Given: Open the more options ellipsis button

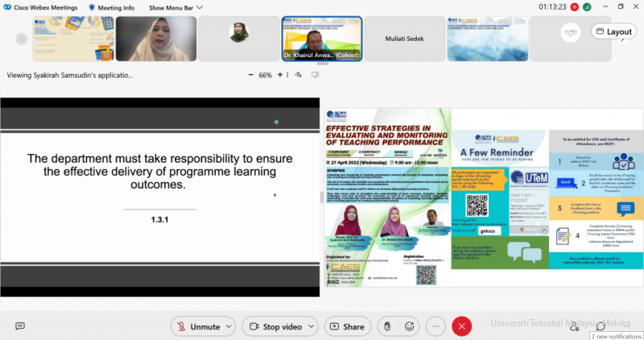Looking at the screenshot, I should (436, 326).
